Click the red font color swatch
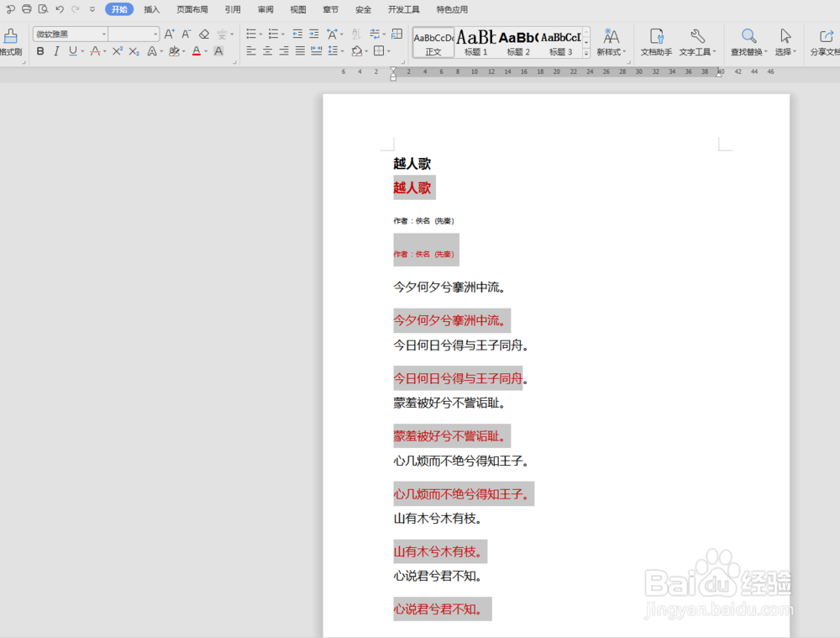The image size is (840, 638). tap(196, 51)
